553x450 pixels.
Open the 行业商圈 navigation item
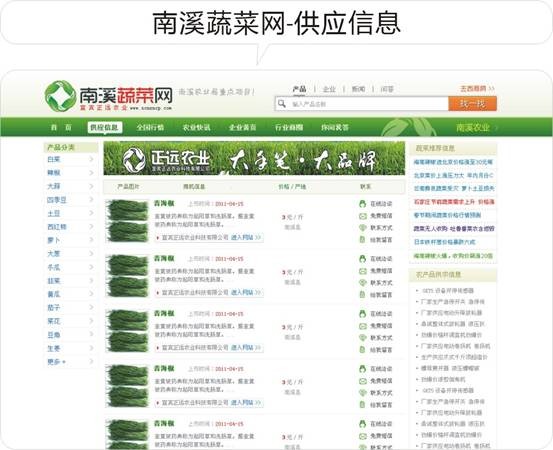(289, 127)
